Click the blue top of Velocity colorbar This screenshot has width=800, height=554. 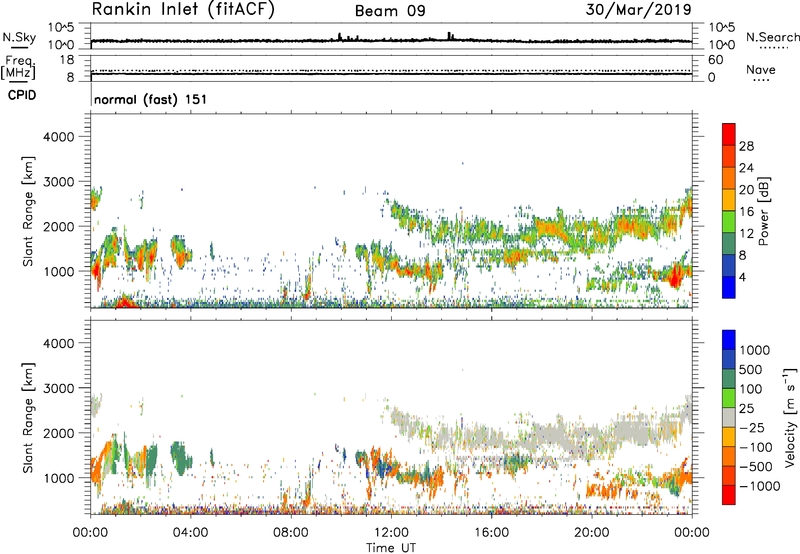(729, 339)
